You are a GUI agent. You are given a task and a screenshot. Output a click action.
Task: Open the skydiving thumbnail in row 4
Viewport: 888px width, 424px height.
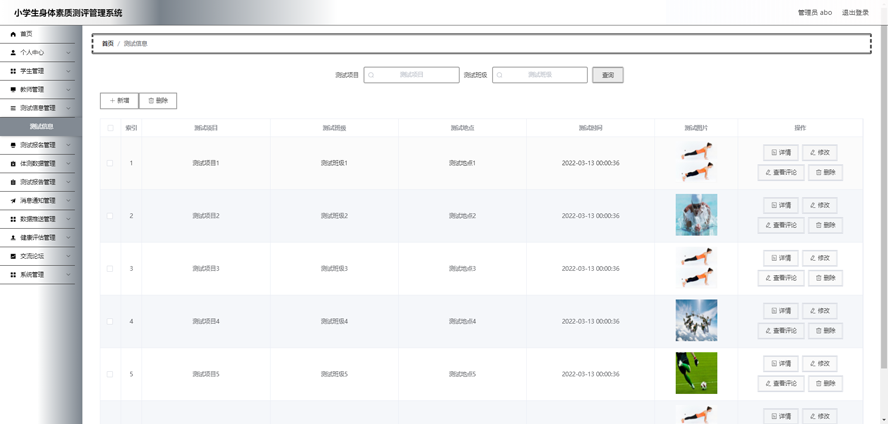click(696, 320)
